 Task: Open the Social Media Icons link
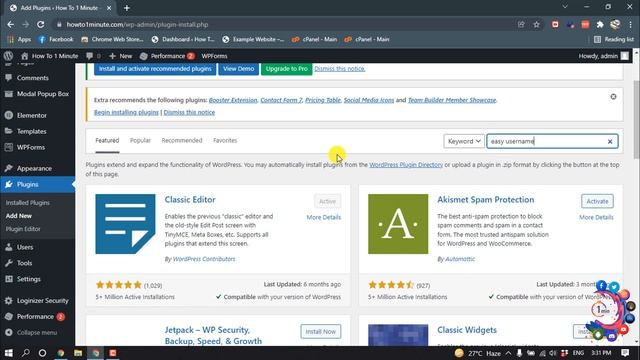click(x=369, y=100)
